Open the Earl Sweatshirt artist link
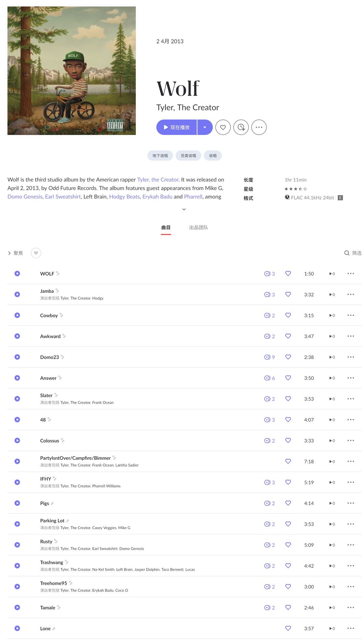 tap(63, 197)
